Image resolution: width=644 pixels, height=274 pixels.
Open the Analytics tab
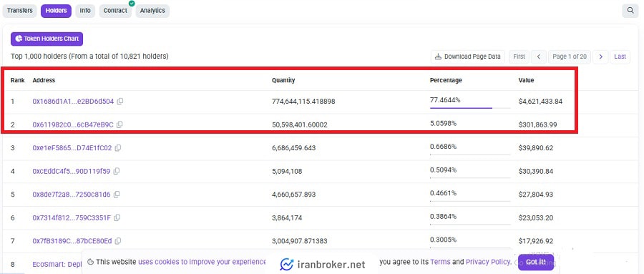coord(152,11)
